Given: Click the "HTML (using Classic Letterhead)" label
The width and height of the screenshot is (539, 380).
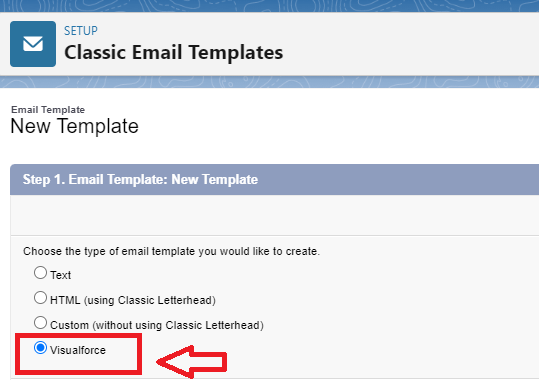Looking at the screenshot, I should [x=133, y=300].
